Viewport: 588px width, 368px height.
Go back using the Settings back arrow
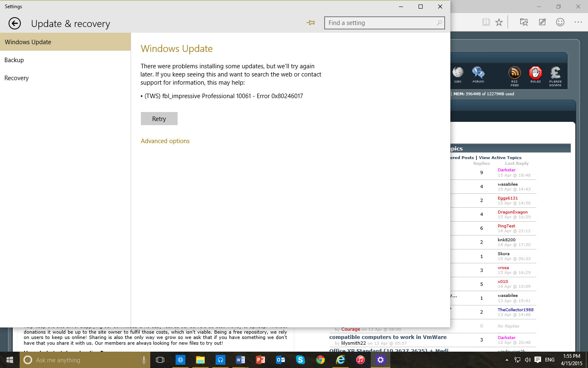15,23
